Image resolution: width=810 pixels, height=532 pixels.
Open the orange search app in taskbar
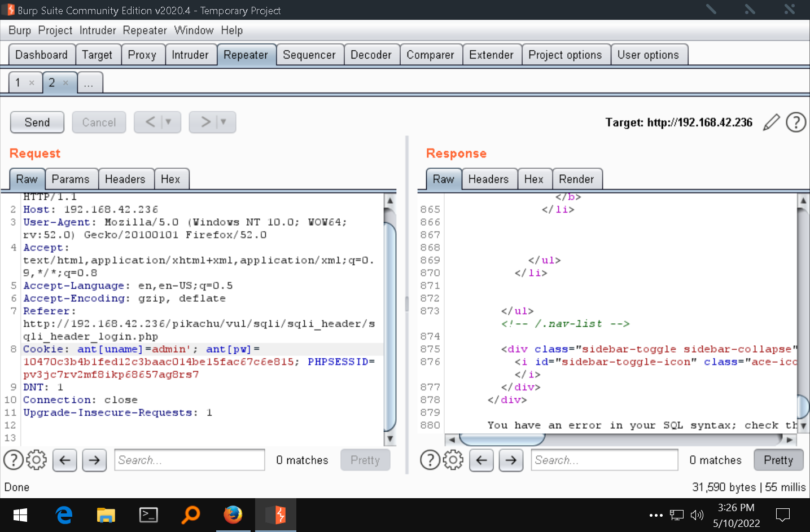tap(191, 515)
